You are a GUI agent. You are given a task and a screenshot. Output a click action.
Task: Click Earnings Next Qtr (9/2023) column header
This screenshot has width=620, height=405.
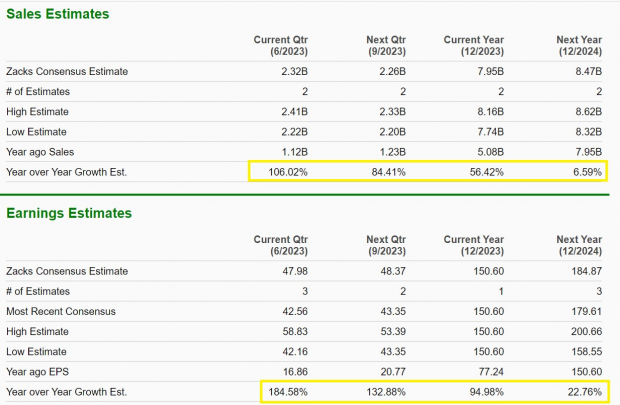(x=380, y=245)
